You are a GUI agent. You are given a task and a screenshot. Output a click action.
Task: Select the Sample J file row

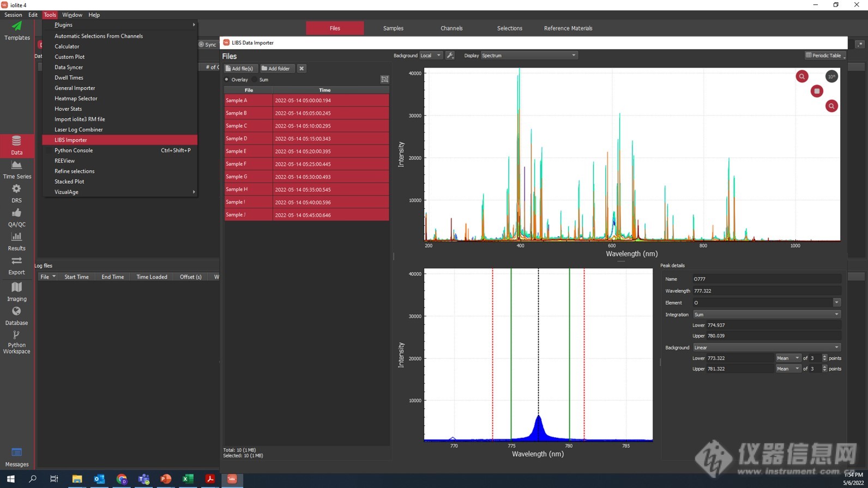point(306,215)
